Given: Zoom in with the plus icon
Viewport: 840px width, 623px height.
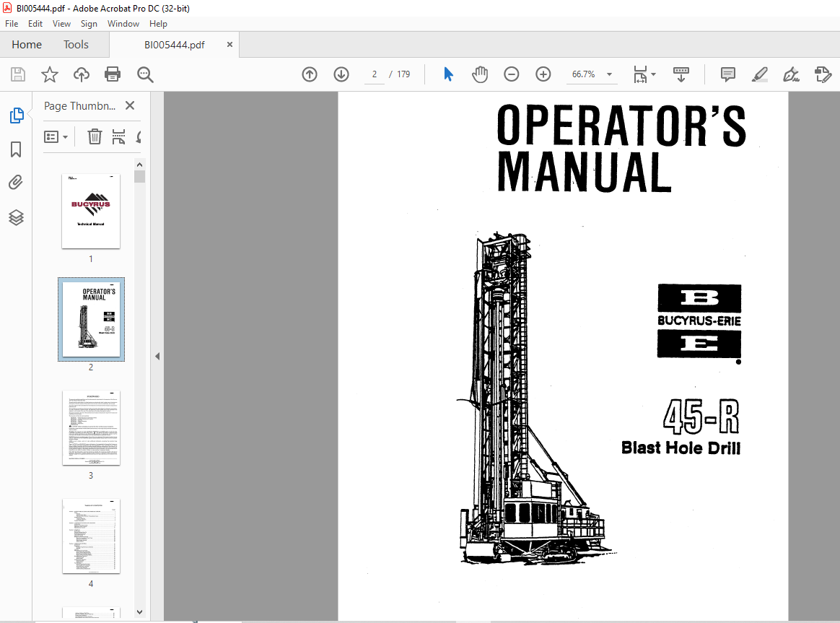Looking at the screenshot, I should [x=543, y=74].
